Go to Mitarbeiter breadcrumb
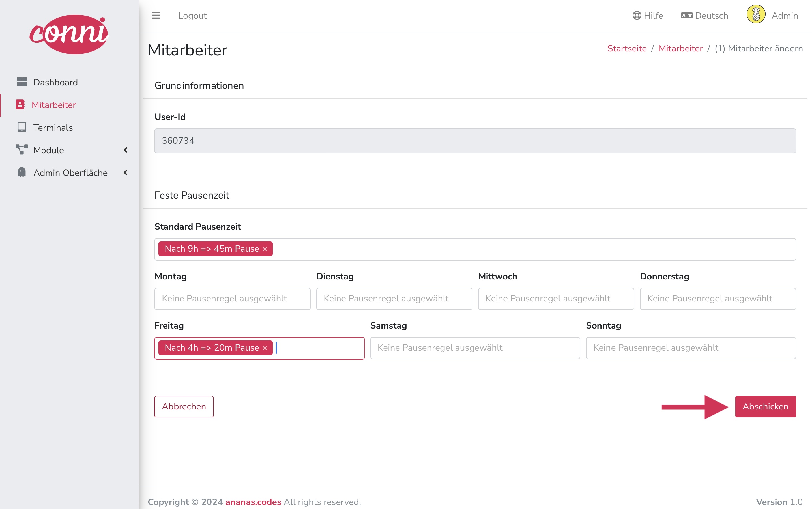Viewport: 812px width, 509px height. (x=680, y=48)
